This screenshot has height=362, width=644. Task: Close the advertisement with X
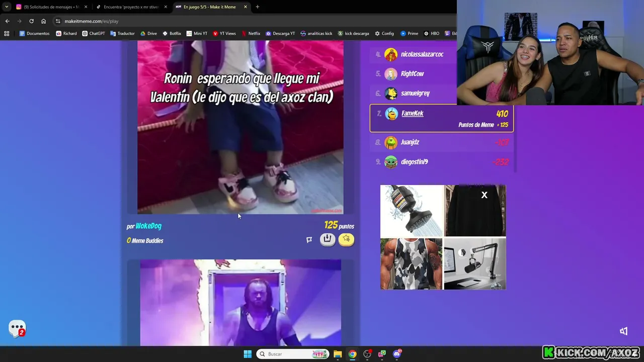tap(484, 195)
